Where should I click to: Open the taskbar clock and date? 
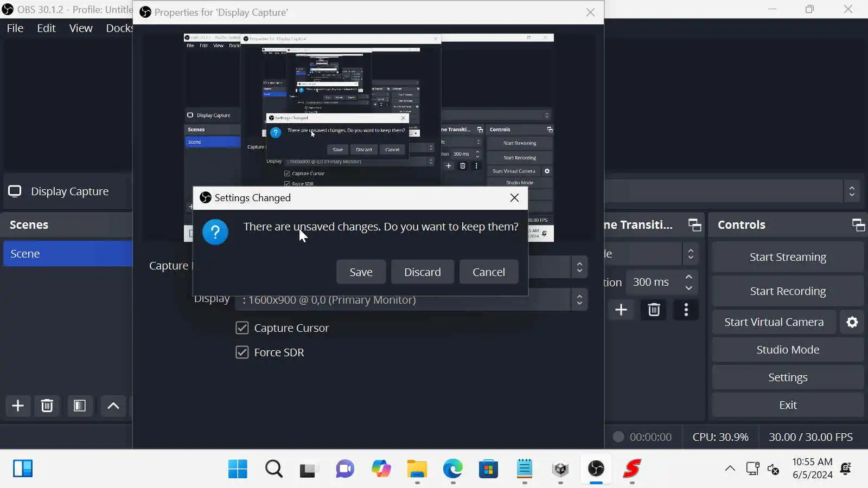(812, 468)
